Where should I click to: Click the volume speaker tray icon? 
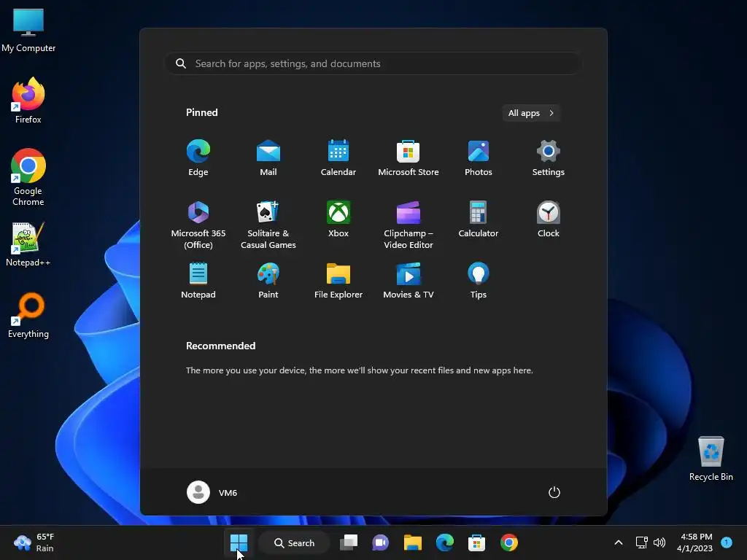point(659,542)
